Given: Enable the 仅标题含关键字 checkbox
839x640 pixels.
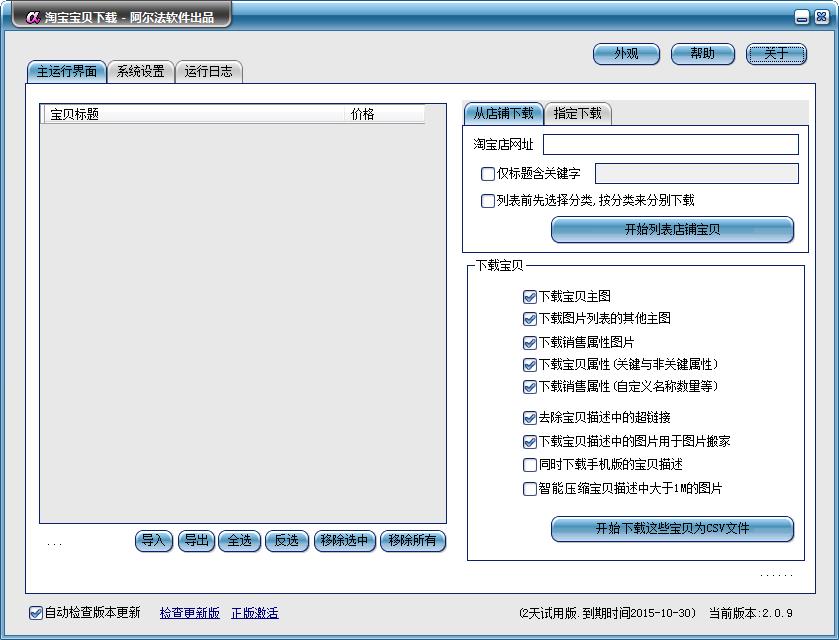Looking at the screenshot, I should point(488,174).
